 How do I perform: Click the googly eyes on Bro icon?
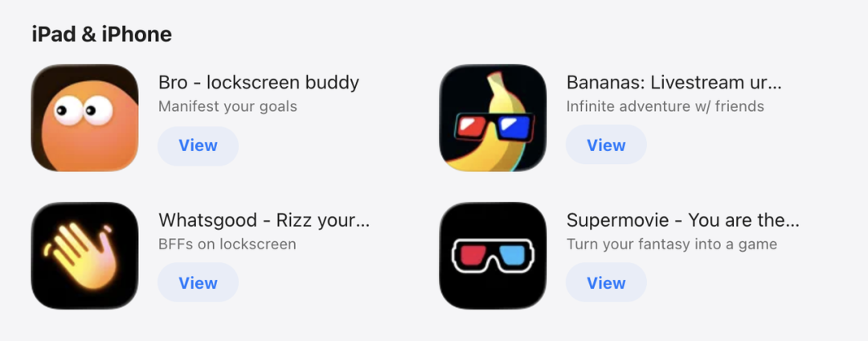(84, 110)
